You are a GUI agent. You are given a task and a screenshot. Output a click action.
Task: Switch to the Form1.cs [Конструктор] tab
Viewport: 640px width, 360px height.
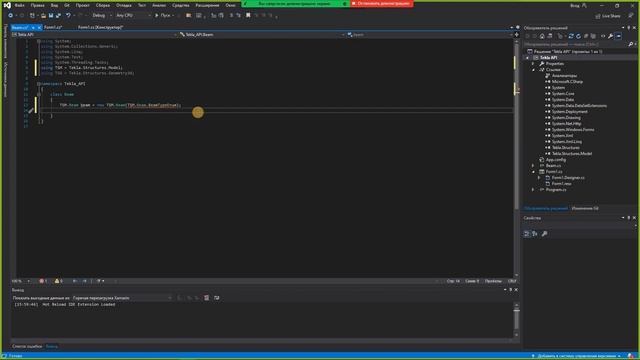(x=100, y=27)
